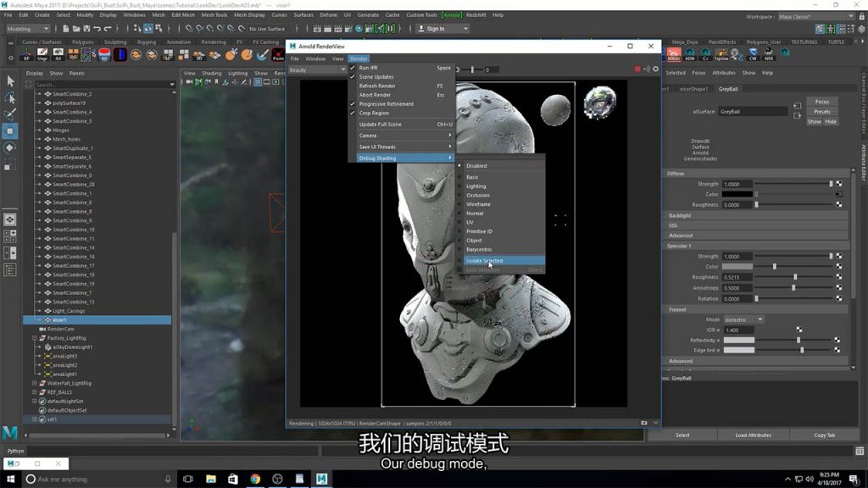Choose the Occlusion debug shading mode
868x488 pixels.
tap(500, 196)
